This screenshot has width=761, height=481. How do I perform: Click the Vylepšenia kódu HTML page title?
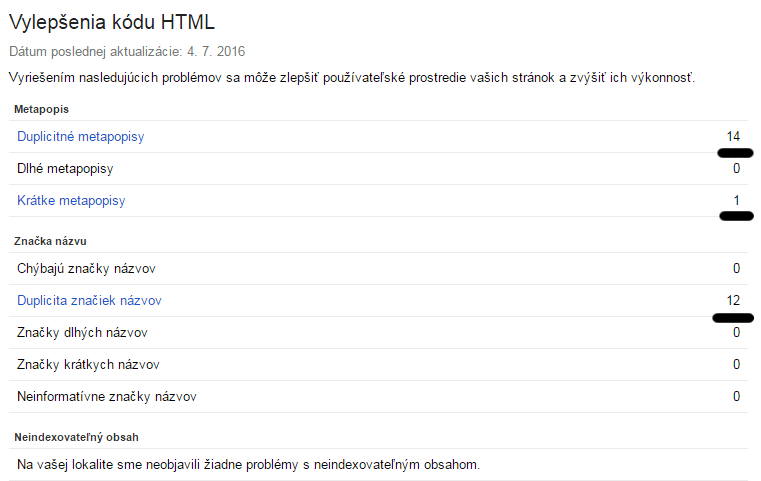112,22
